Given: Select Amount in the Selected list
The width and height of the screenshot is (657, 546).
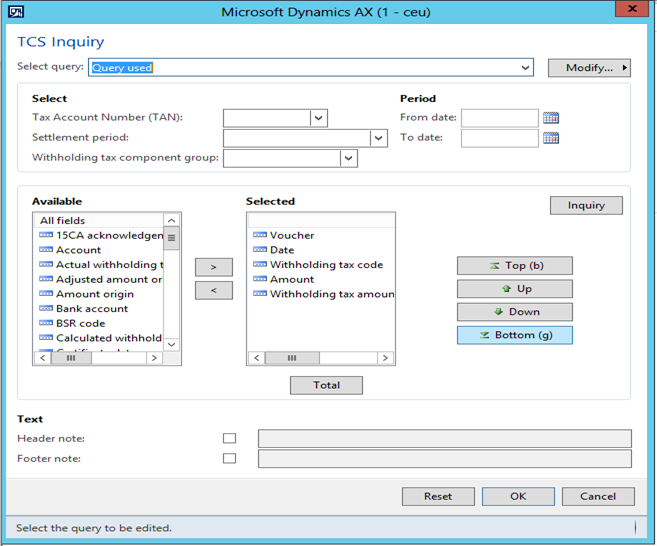Looking at the screenshot, I should [283, 279].
